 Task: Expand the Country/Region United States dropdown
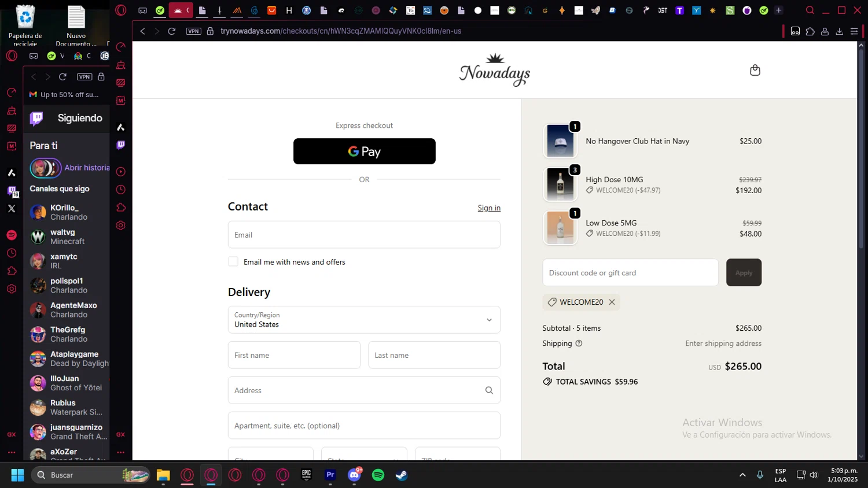(364, 320)
